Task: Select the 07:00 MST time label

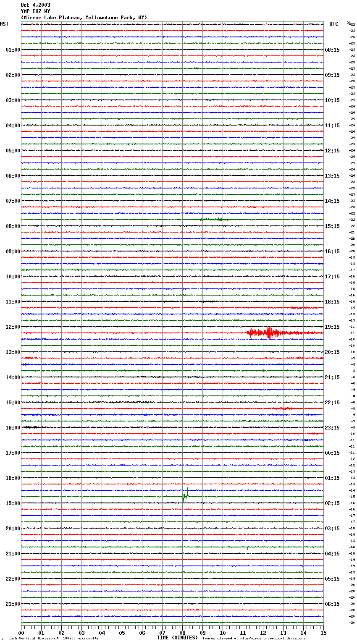Action: click(13, 201)
